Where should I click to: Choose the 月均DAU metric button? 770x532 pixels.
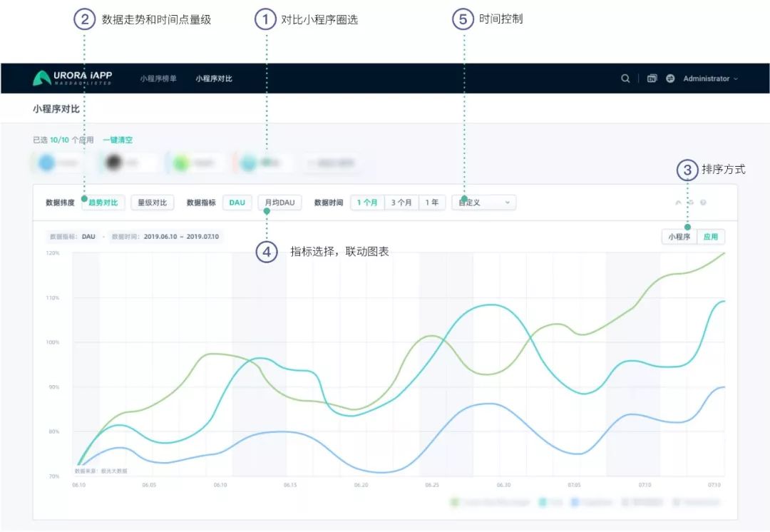point(280,203)
